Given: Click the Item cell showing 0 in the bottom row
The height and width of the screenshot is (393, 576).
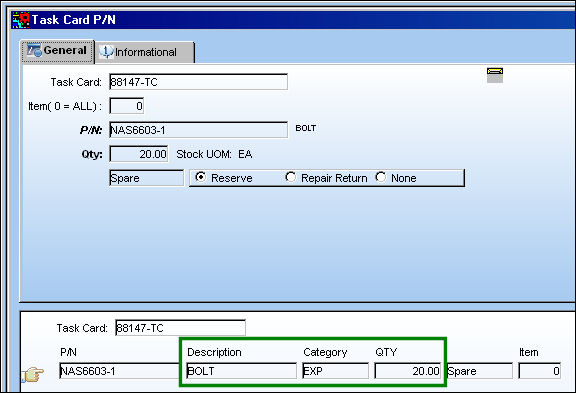Looking at the screenshot, I should point(540,371).
